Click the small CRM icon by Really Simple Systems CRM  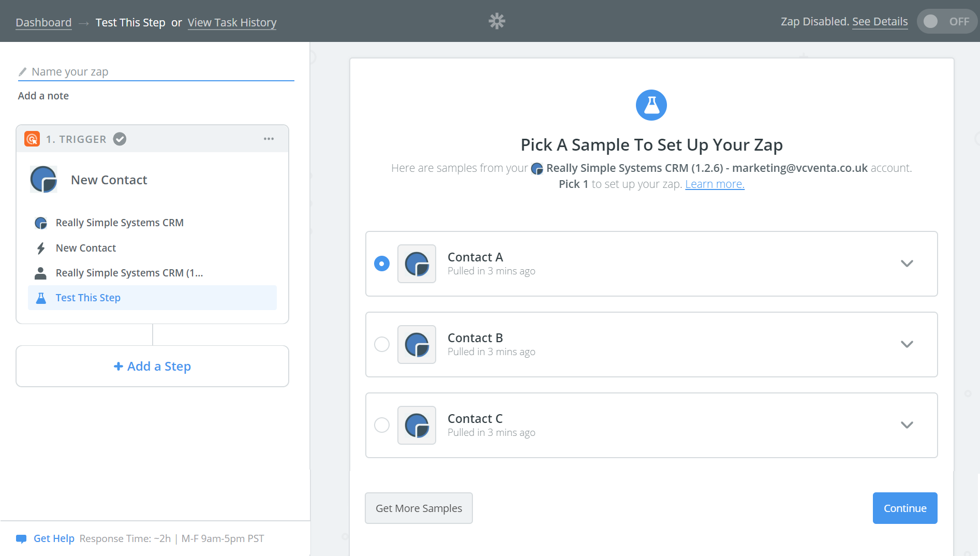pos(41,223)
